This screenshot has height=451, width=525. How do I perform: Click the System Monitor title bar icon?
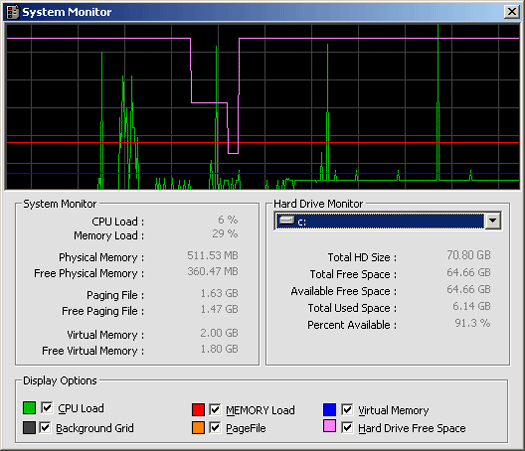[x=13, y=12]
